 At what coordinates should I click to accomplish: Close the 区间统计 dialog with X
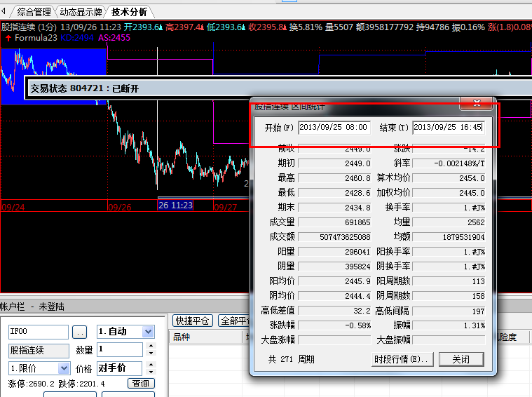pos(479,104)
